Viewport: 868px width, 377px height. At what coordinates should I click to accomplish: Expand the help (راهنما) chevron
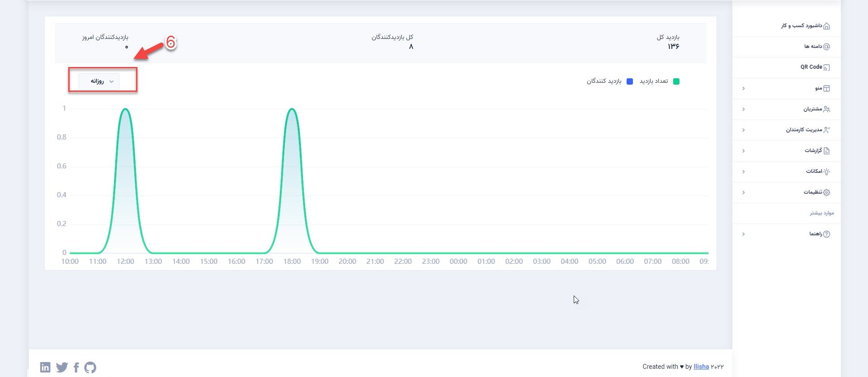(x=743, y=234)
